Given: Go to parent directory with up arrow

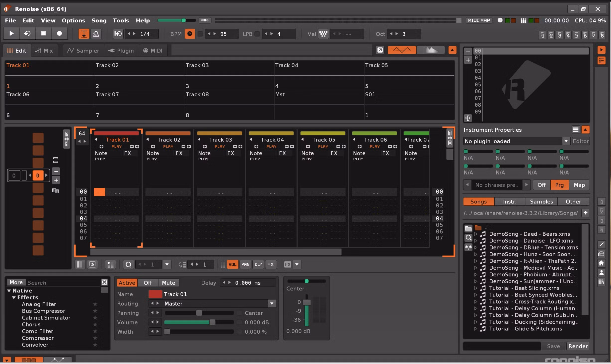Looking at the screenshot, I should point(585,213).
